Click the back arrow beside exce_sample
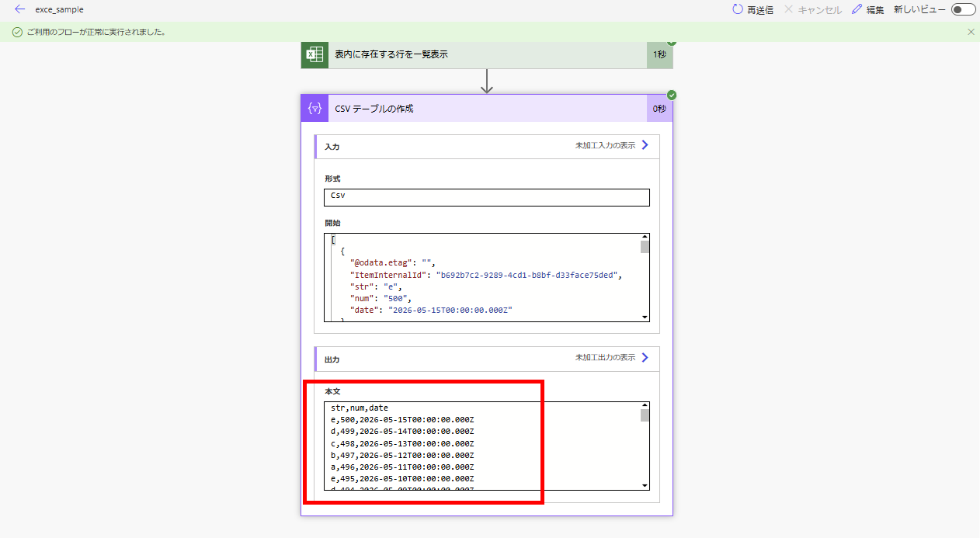 pyautogui.click(x=19, y=9)
